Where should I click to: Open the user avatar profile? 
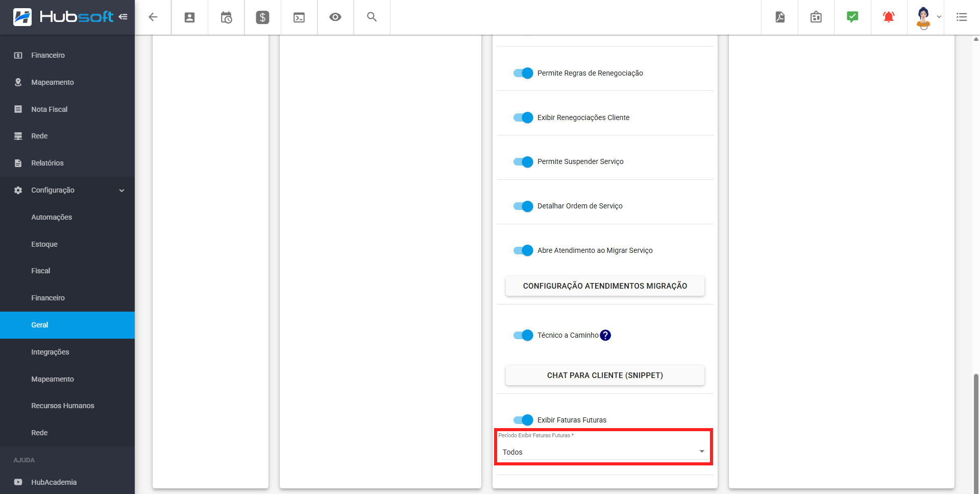coord(923,17)
